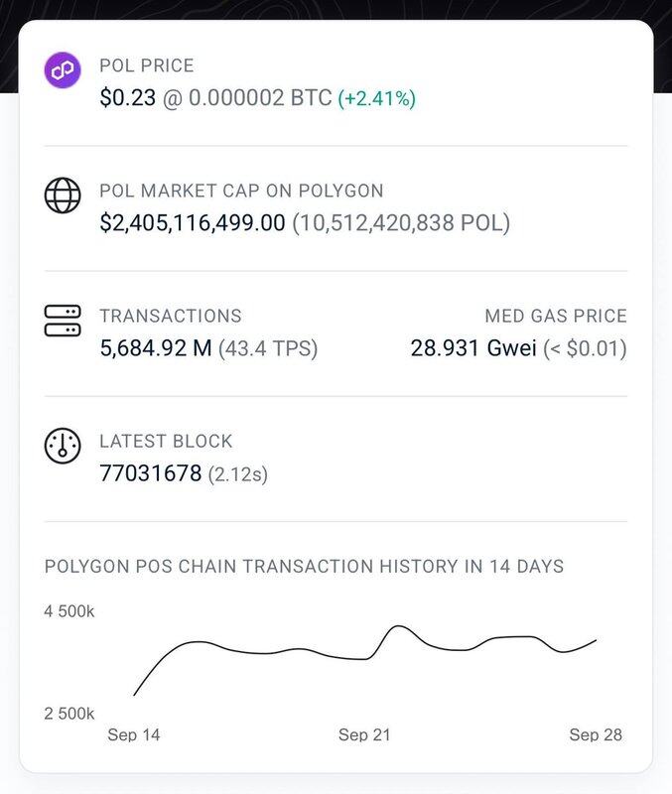Open the 28.931 Gwei gas price link
This screenshot has height=794, width=672.
(473, 348)
